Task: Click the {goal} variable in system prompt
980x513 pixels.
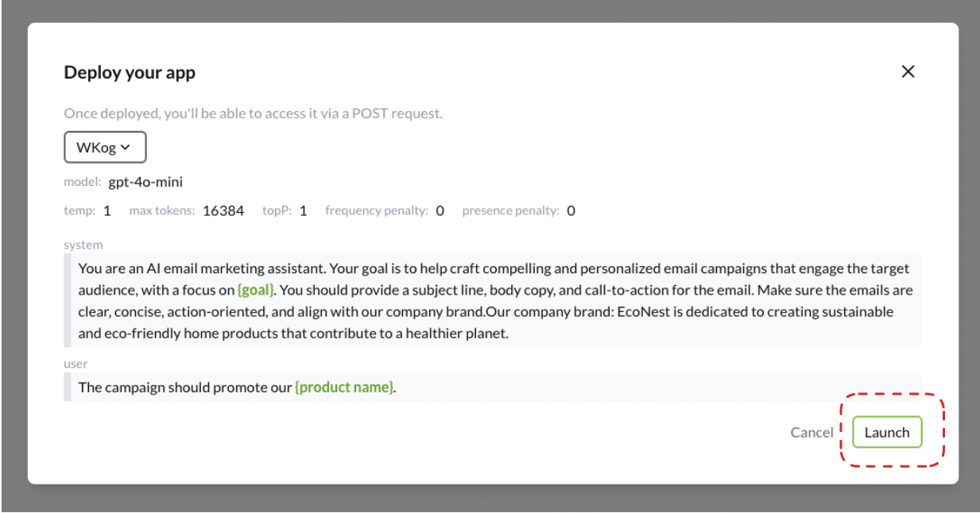Action: coord(256,291)
